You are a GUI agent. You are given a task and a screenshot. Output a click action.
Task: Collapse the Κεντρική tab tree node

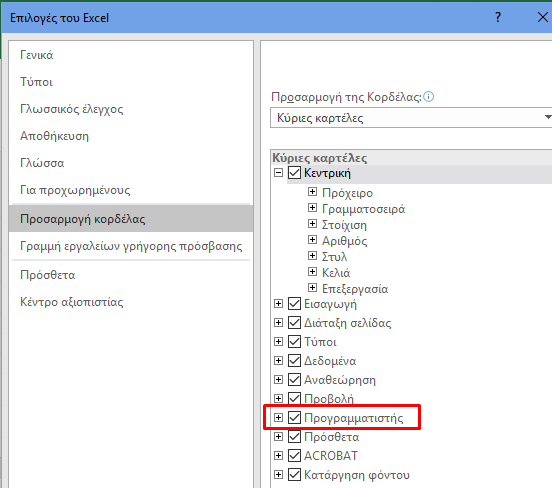point(278,173)
